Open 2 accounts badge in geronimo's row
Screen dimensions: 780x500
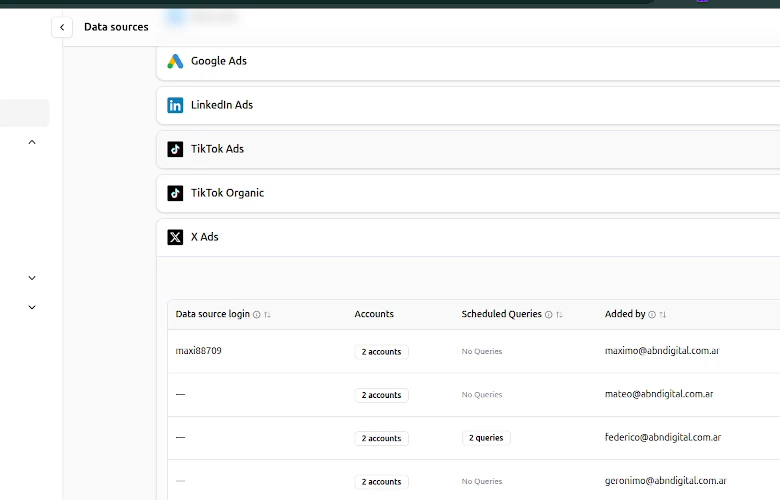(x=382, y=482)
